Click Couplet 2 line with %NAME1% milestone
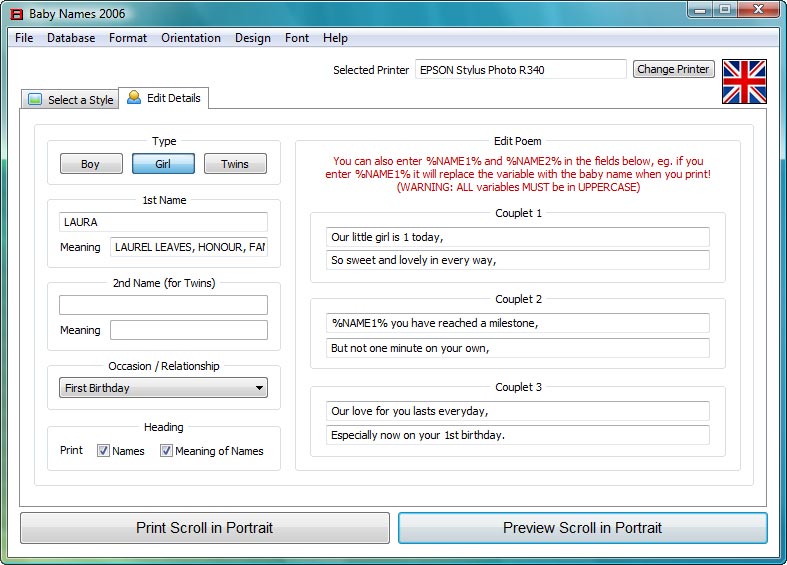Screen dimensions: 787x565 517,323
